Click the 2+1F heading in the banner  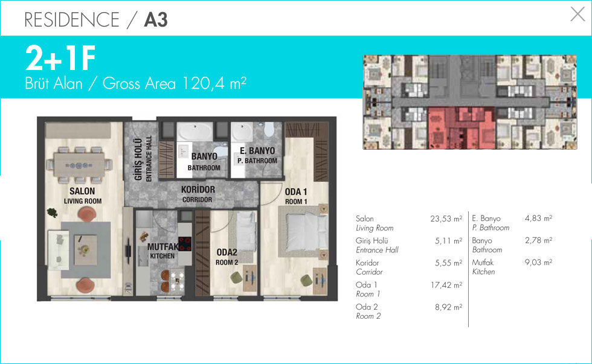click(60, 59)
